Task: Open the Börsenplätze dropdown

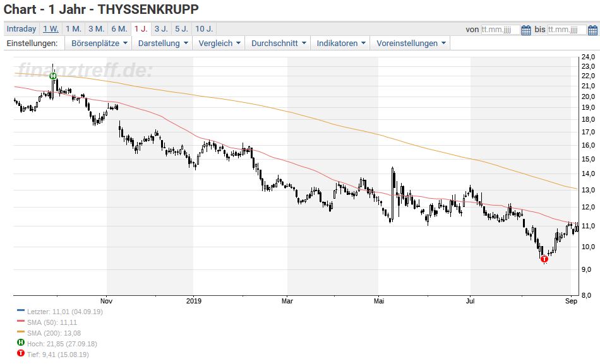Action: click(x=99, y=43)
